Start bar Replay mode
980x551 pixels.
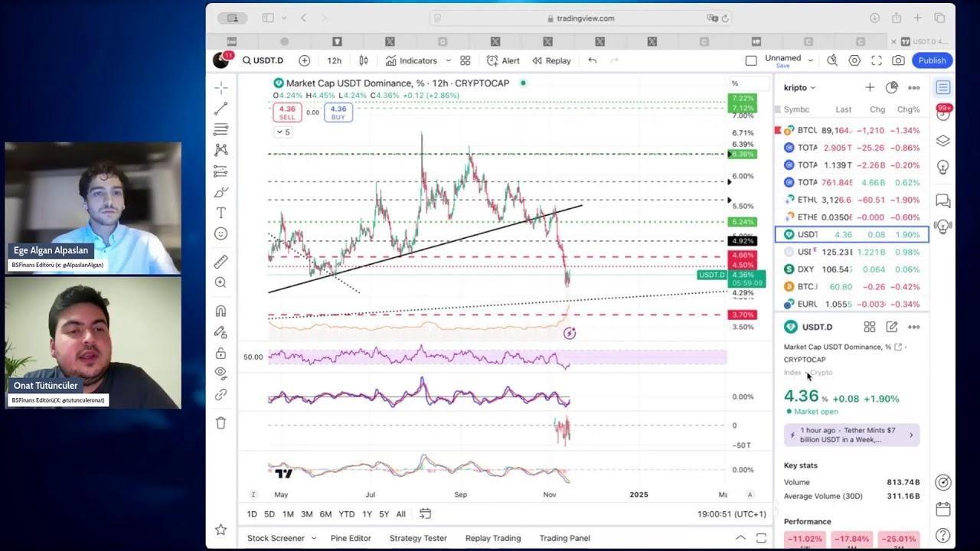tap(551, 60)
